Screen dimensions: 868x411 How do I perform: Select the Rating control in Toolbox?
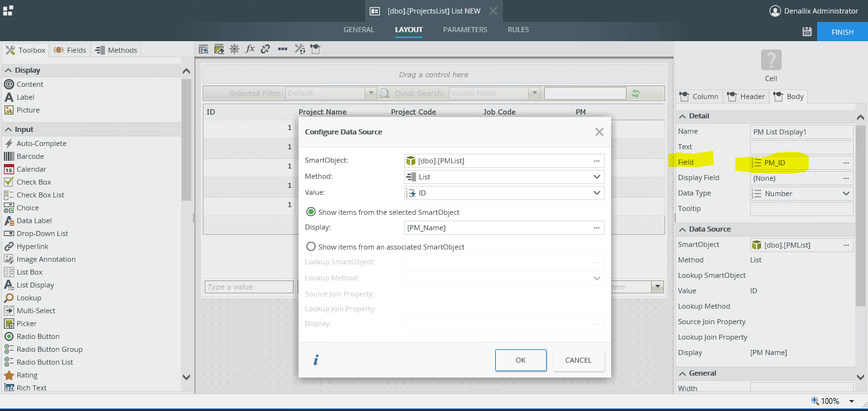click(x=21, y=375)
